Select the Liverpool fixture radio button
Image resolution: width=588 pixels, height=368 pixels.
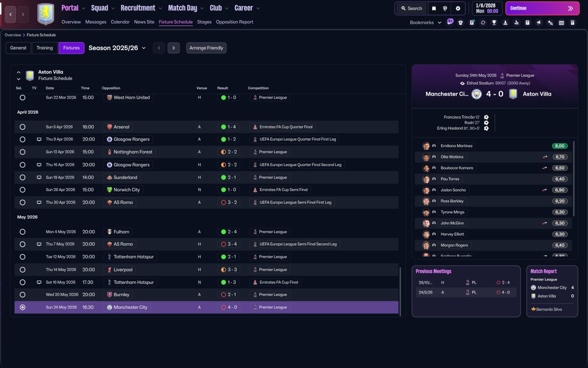(23, 270)
